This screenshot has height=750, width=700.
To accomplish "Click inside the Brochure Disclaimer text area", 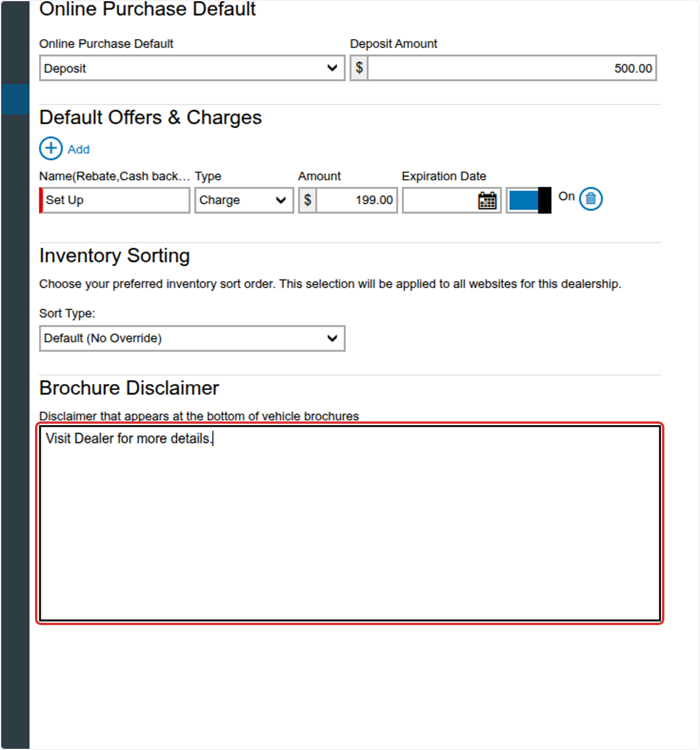I will 350,524.
